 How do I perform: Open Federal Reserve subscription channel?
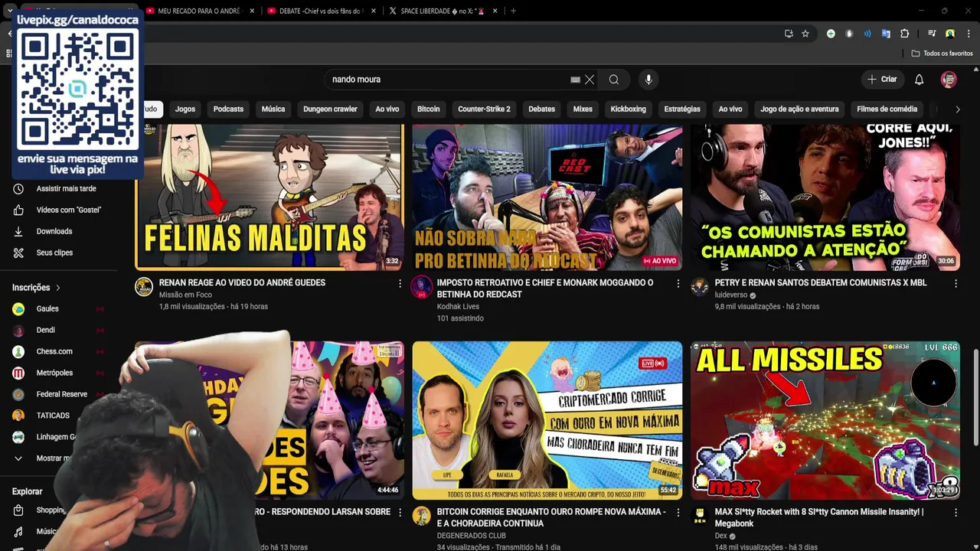click(60, 395)
